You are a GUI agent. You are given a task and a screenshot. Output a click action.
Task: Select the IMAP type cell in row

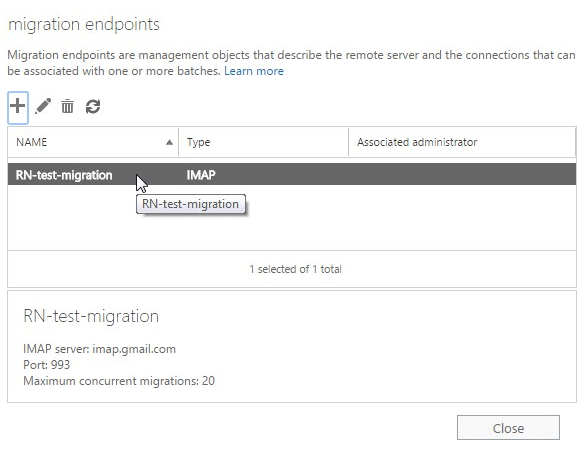coord(201,175)
